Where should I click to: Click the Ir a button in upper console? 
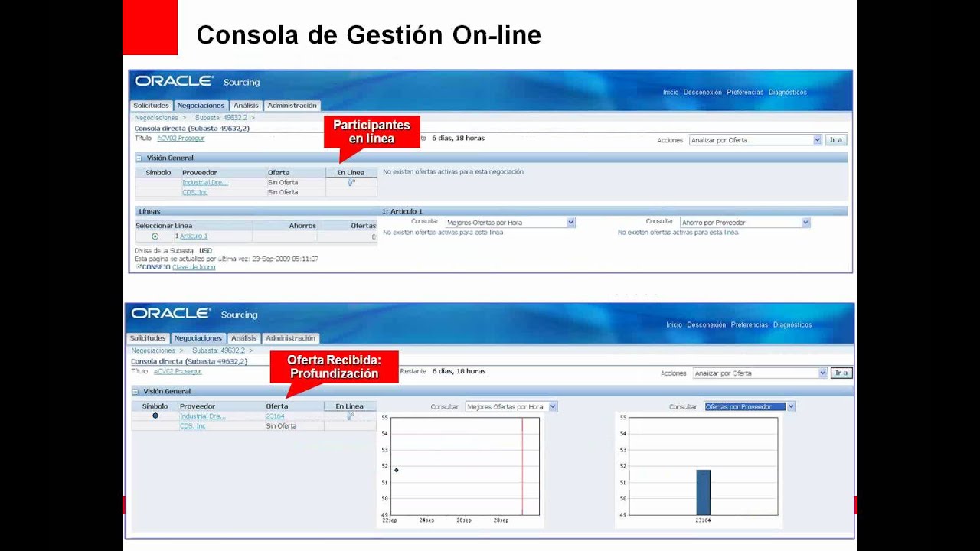[x=836, y=140]
